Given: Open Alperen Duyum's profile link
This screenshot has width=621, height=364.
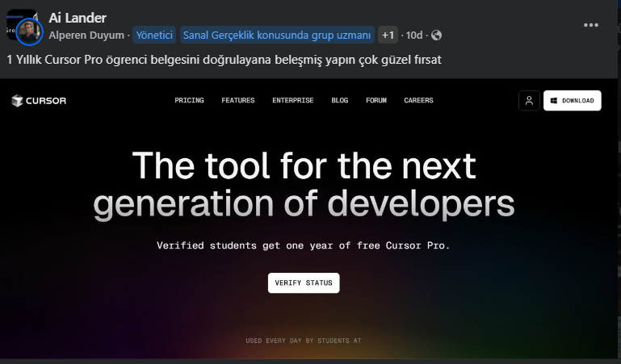Looking at the screenshot, I should point(86,36).
